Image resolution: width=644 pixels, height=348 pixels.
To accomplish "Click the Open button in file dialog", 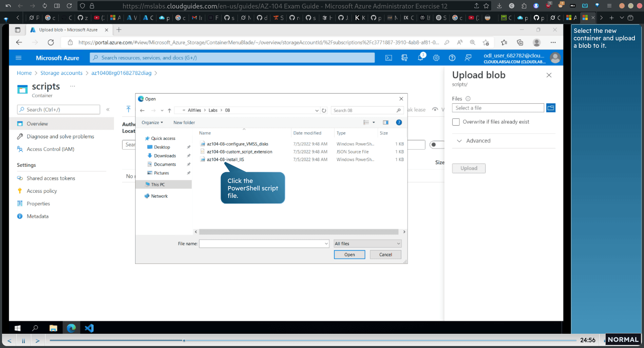I will (349, 254).
